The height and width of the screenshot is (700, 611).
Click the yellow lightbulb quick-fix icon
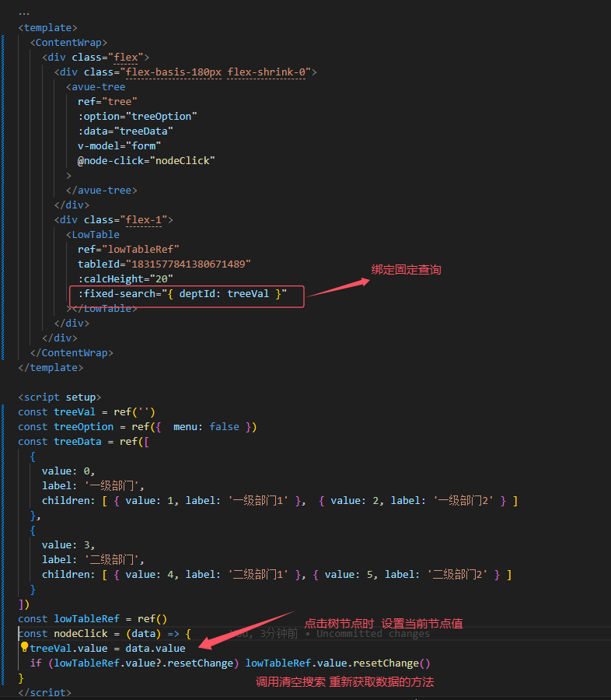tap(24, 648)
